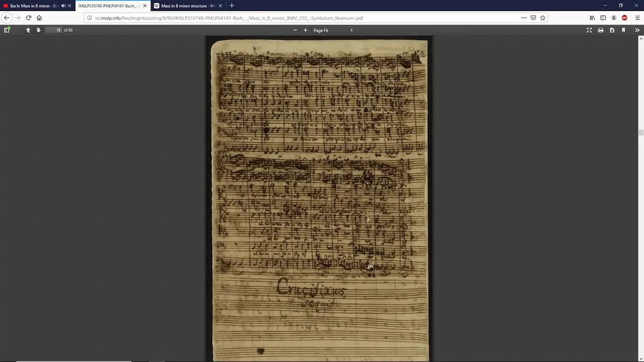Open the current view bookmark link

pos(623,30)
